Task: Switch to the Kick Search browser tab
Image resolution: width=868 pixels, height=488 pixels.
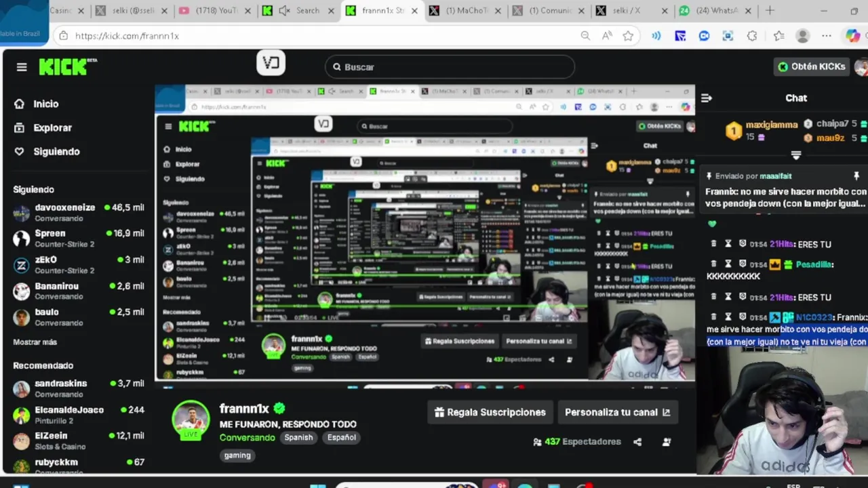Action: coord(299,11)
